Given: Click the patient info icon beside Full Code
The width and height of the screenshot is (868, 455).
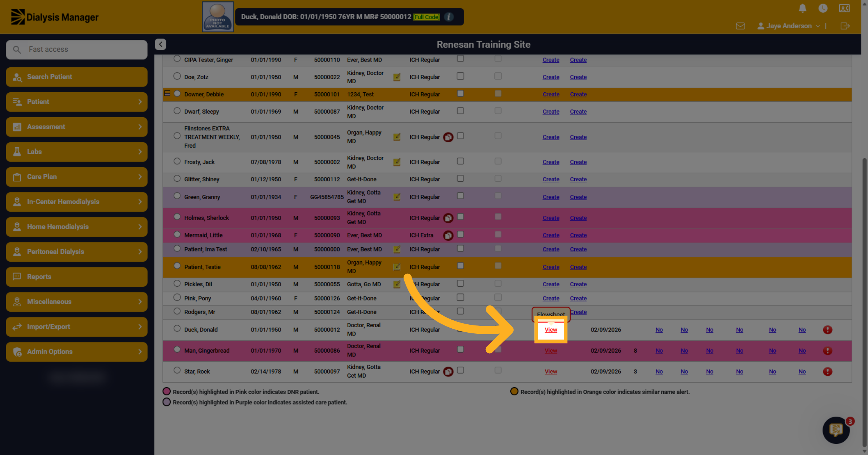Looking at the screenshot, I should click(x=449, y=17).
